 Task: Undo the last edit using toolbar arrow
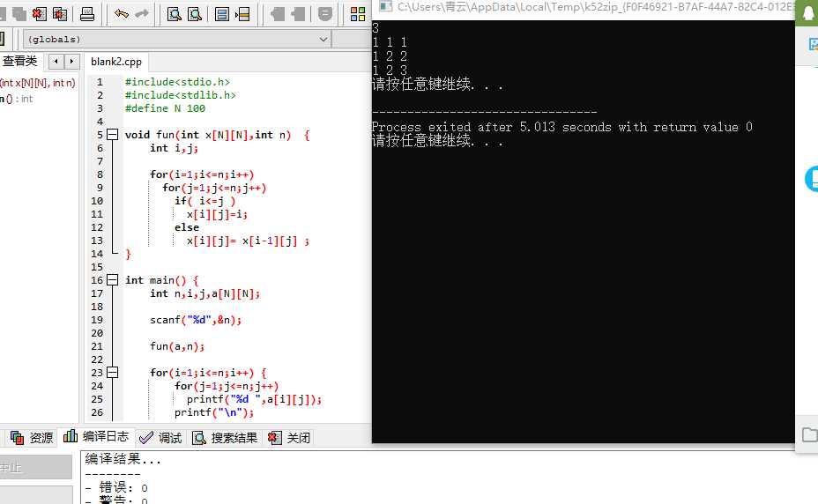pos(121,14)
